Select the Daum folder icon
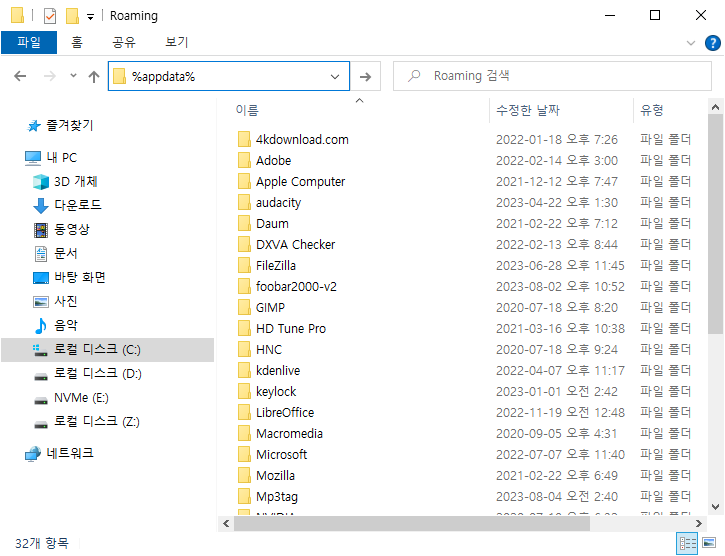 (x=244, y=223)
